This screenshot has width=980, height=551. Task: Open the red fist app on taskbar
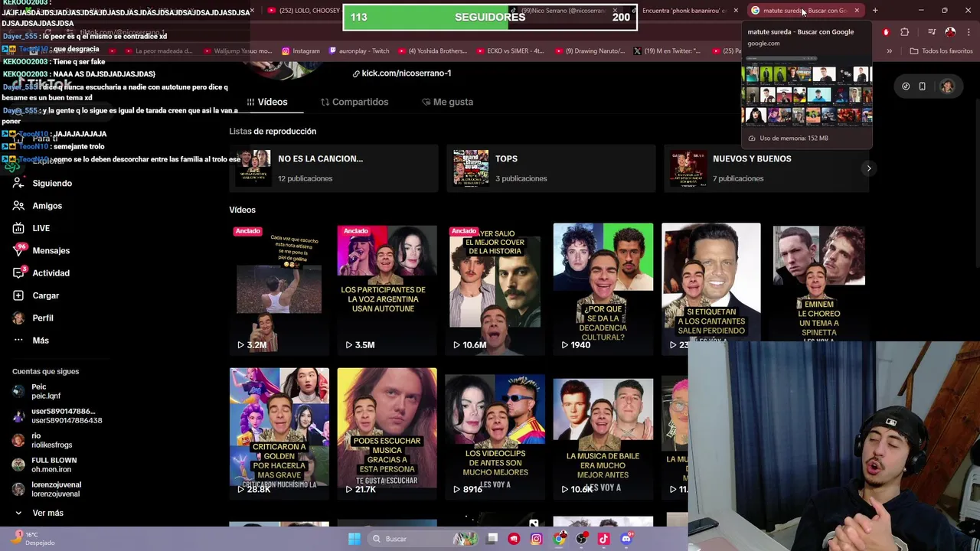point(514,539)
